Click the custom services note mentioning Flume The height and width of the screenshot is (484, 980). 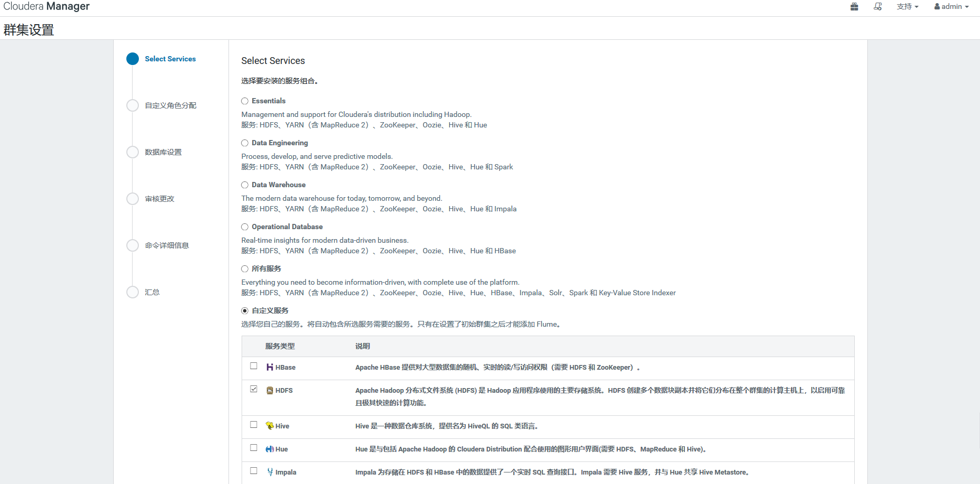402,324
